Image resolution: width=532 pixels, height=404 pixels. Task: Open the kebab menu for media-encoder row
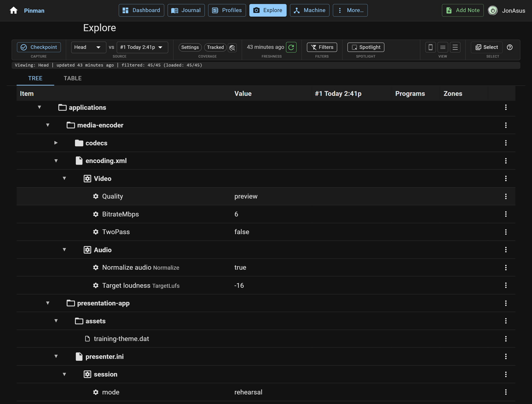[506, 125]
